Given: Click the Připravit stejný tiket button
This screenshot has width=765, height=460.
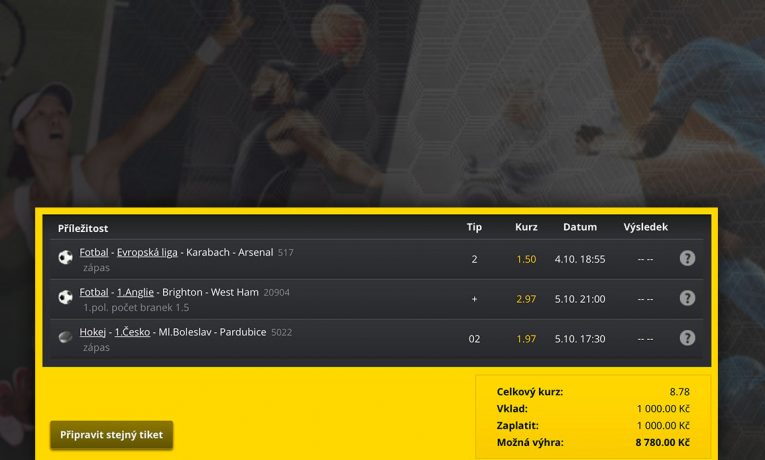Looking at the screenshot, I should (x=111, y=435).
